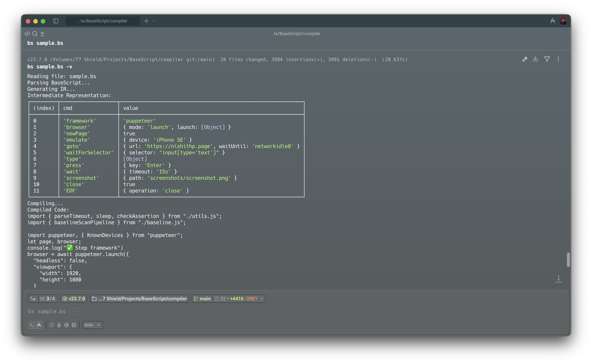
Task: Click the Node v23.7.0 version chip
Action: click(x=74, y=299)
